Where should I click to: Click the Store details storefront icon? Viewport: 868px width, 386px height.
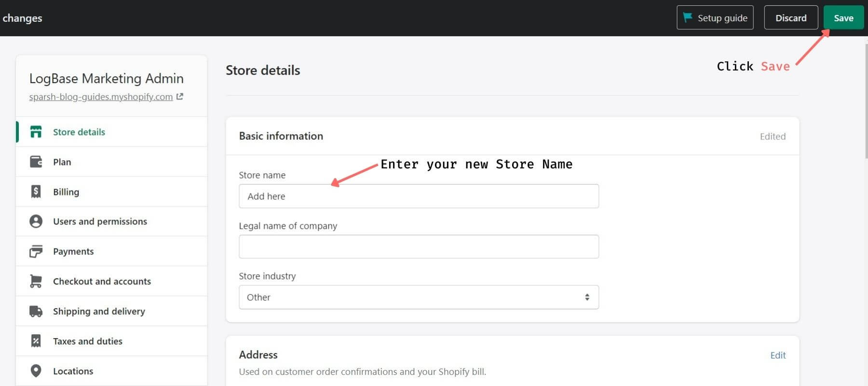pyautogui.click(x=36, y=132)
